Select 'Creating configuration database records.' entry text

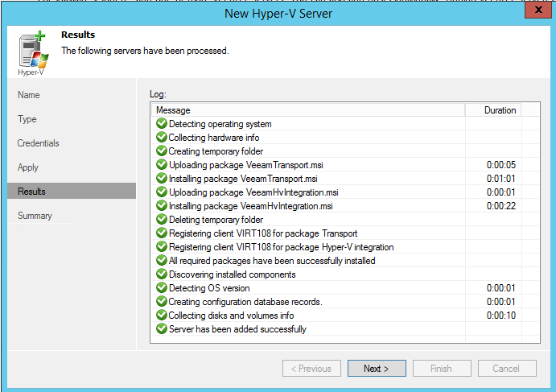[x=245, y=302]
